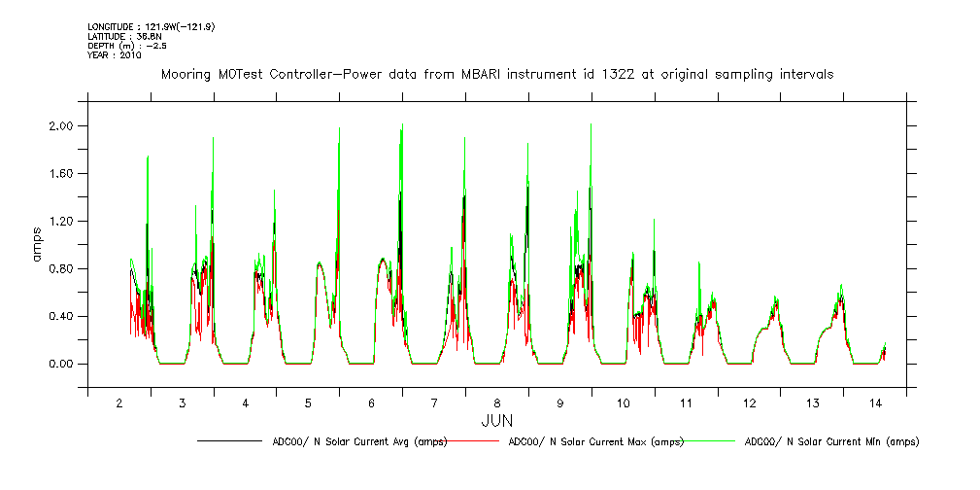Click the plot title about Mooring M0Test
The height and width of the screenshot is (490, 980).
point(496,74)
